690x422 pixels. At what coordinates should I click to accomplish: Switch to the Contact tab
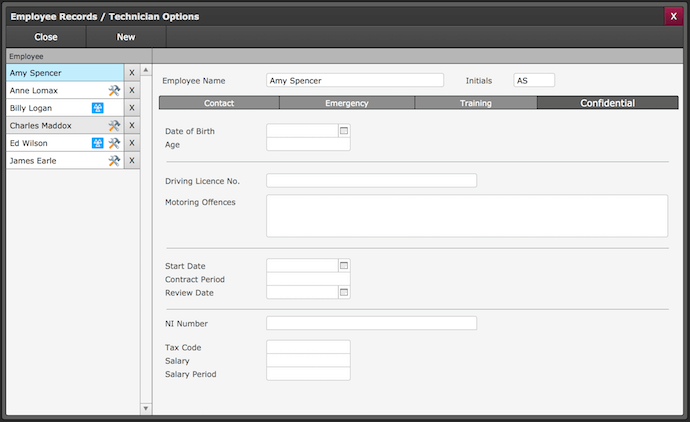pos(219,103)
